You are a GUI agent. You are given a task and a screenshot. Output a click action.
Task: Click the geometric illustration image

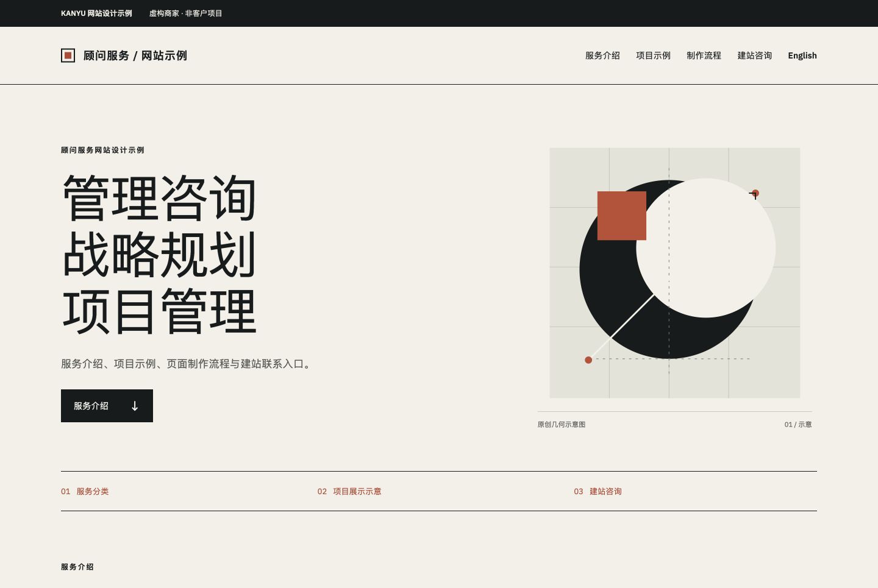coord(675,273)
